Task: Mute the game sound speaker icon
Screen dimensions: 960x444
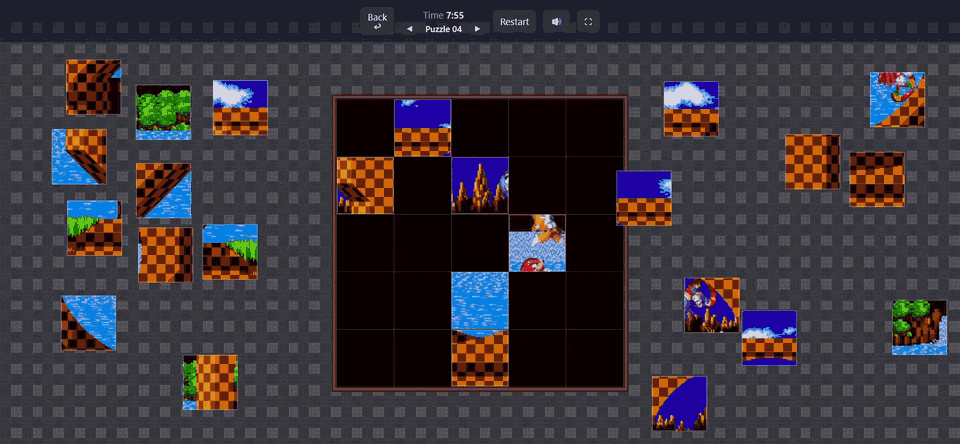Action: tap(556, 21)
